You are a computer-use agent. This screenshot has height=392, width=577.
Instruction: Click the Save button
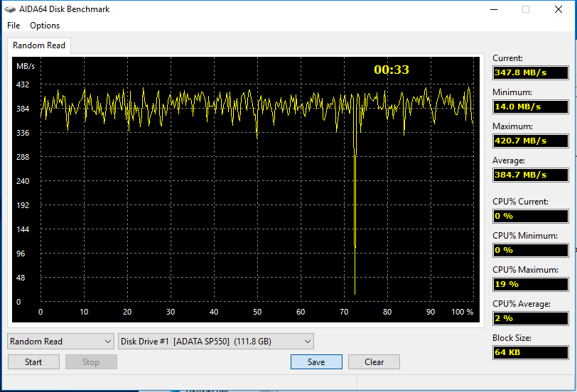316,362
